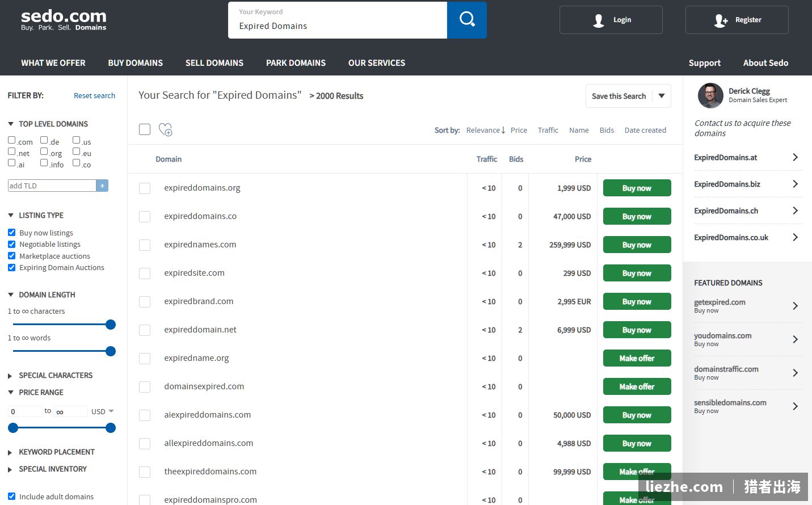The image size is (812, 505).
Task: Uncheck Negotiable listings filter
Action: click(11, 244)
